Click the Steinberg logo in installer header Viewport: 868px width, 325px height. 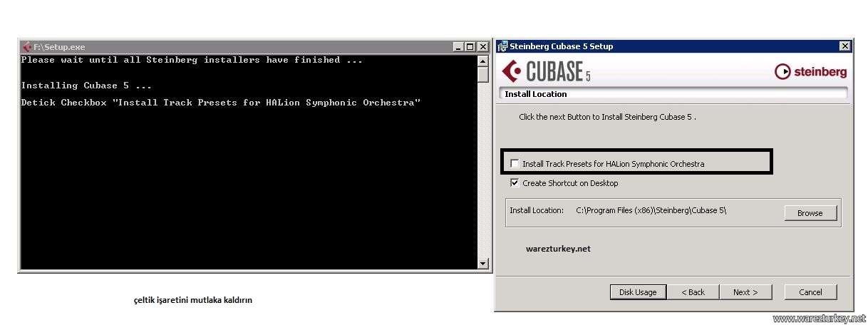pyautogui.click(x=810, y=71)
